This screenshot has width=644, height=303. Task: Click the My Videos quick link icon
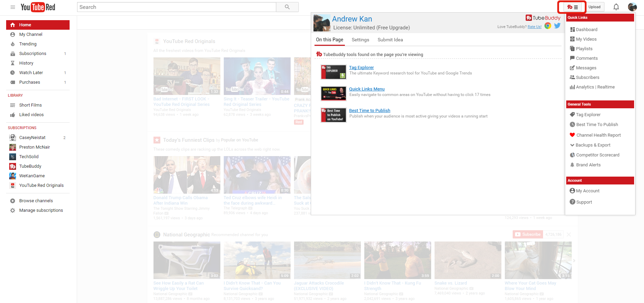coord(572,39)
